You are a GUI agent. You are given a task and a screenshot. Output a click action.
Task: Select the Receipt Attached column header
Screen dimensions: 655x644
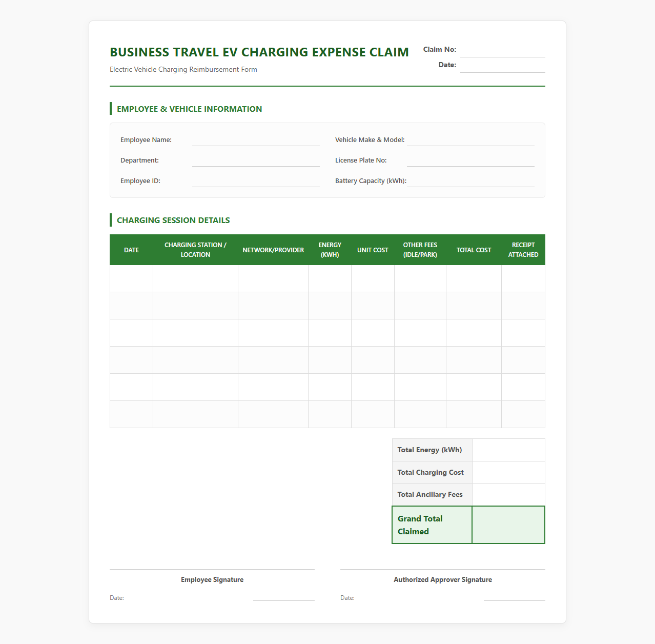523,250
